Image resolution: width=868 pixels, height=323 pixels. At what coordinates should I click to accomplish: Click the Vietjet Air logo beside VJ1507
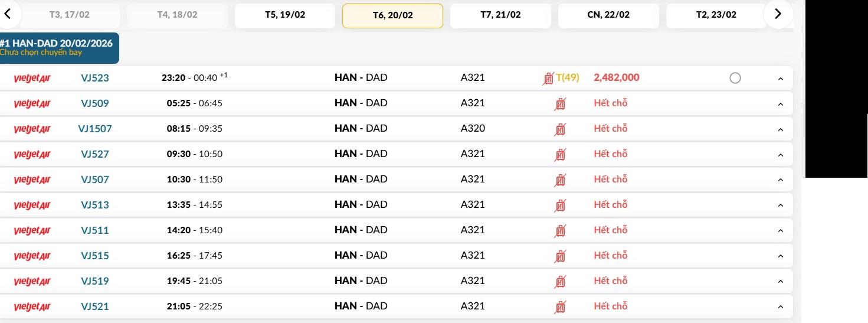[32, 129]
